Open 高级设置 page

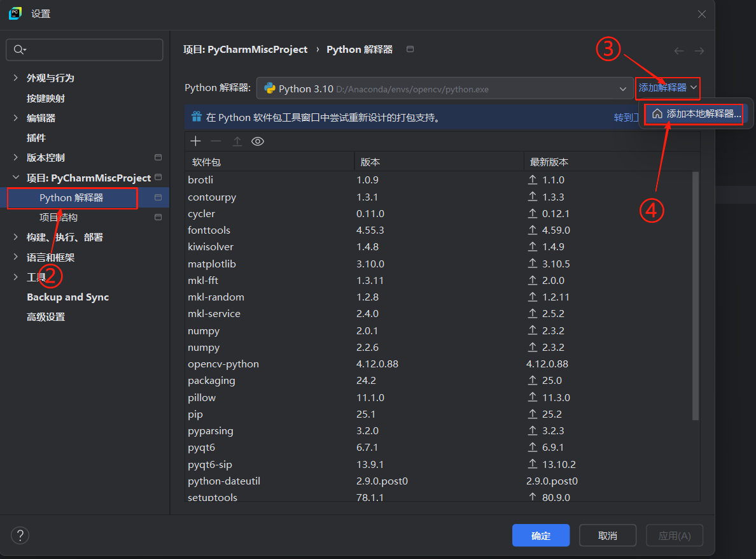(x=46, y=317)
